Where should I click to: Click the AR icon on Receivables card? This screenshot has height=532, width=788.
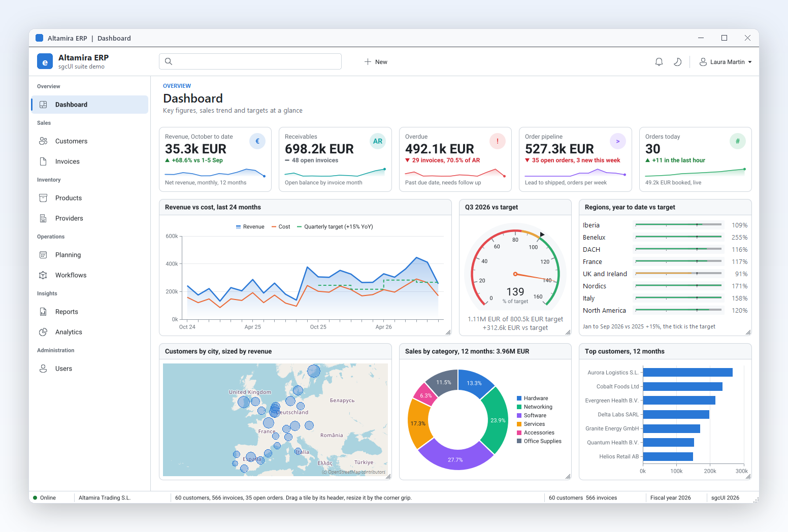coord(378,141)
